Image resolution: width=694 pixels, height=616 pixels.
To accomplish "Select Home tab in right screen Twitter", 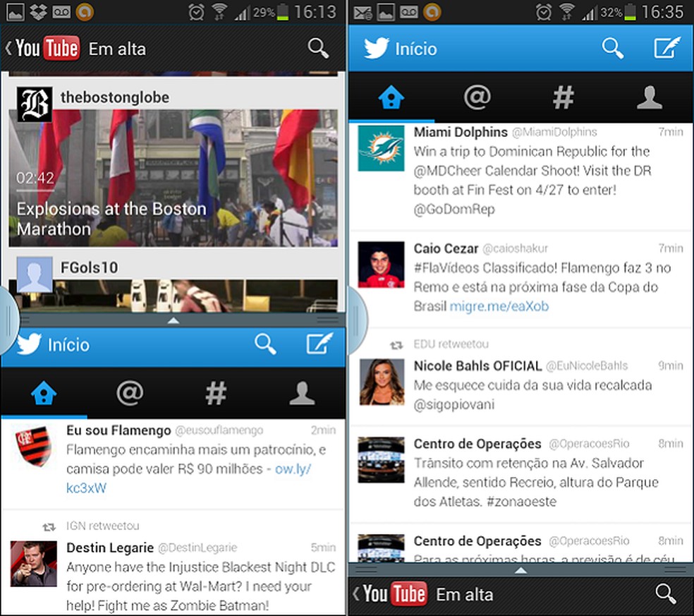I will [x=391, y=97].
